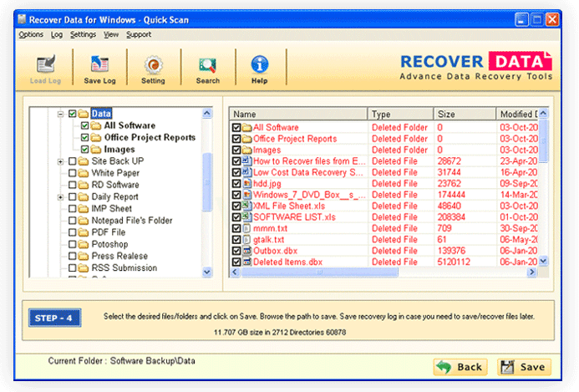Sort by Type column header
The height and width of the screenshot is (392, 579).
(400, 115)
